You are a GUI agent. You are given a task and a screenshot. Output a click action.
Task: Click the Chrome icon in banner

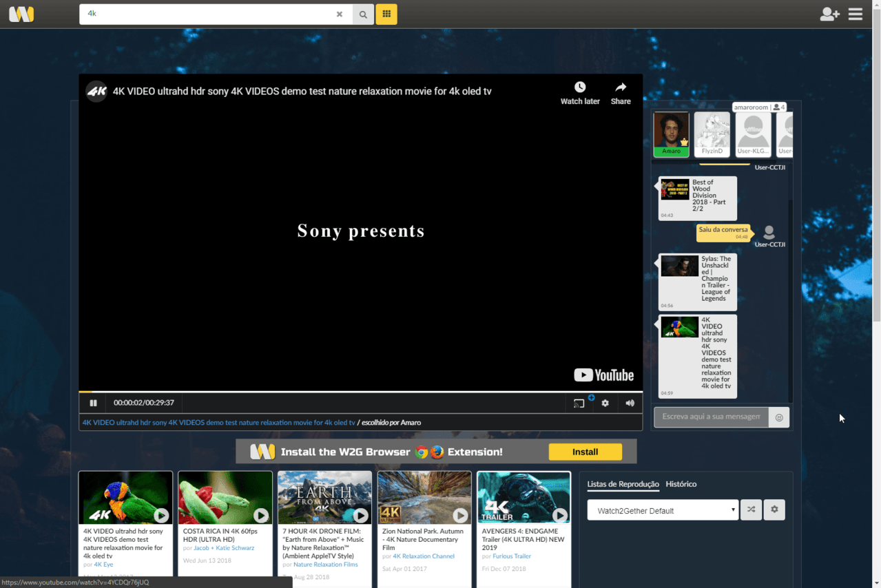(x=422, y=452)
